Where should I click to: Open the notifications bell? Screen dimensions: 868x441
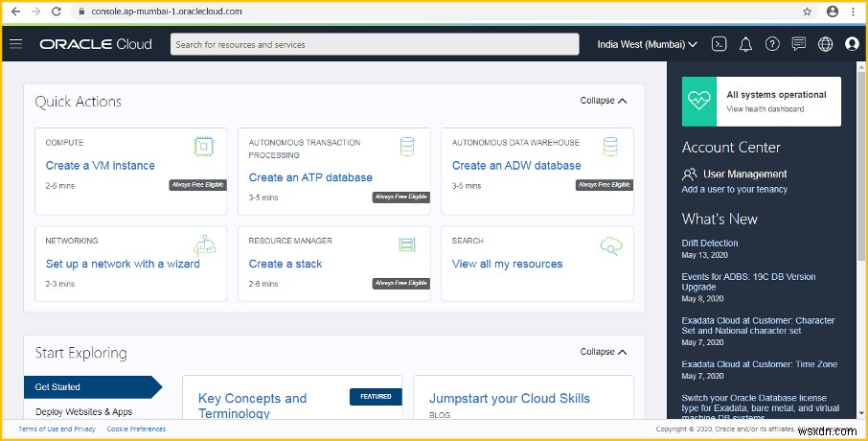pos(746,44)
